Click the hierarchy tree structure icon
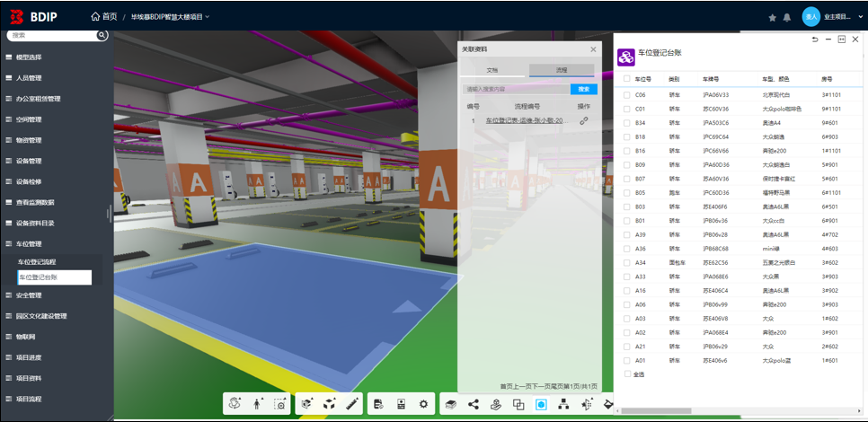Viewport: 868px width, 422px height. click(x=563, y=404)
